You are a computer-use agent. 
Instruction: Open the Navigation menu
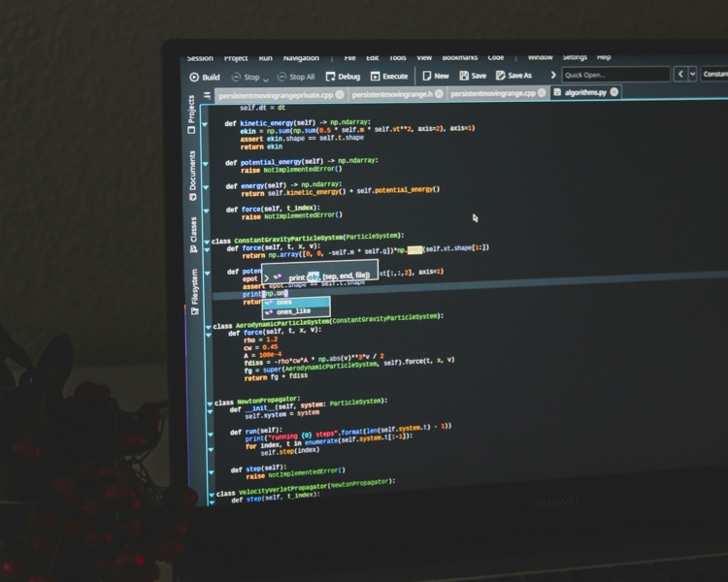coord(301,58)
